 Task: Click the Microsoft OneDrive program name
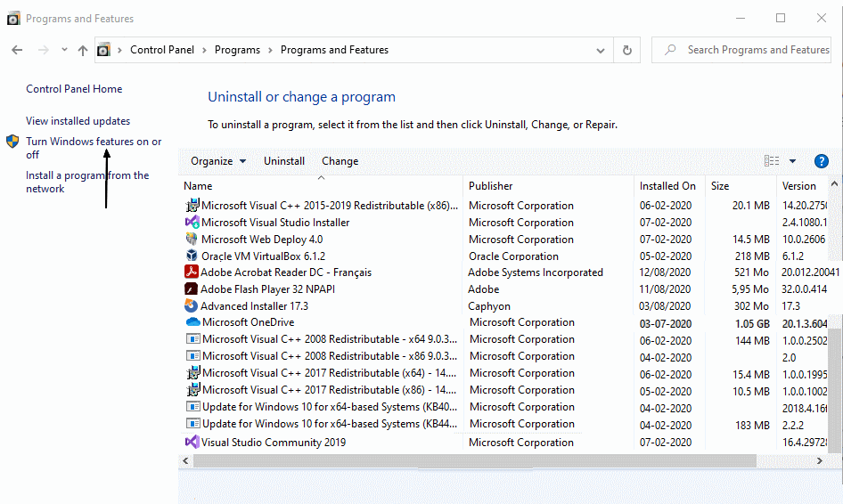click(248, 322)
